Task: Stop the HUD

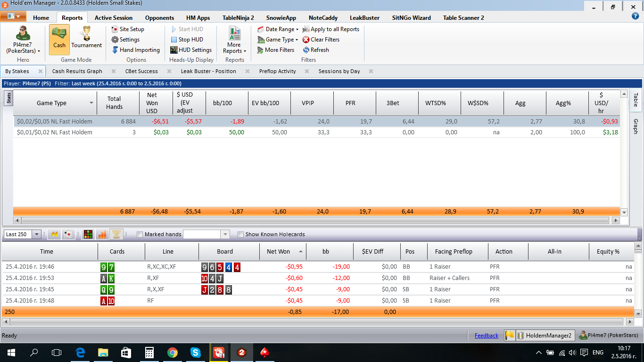Action: [187, 40]
